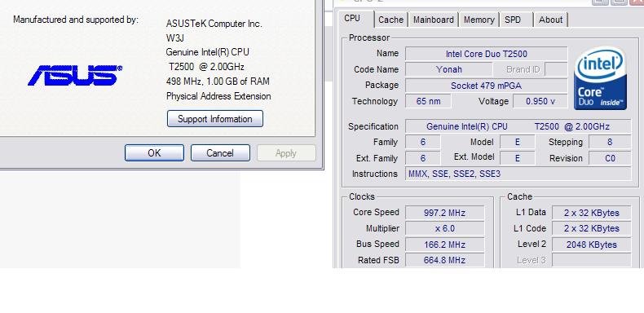Click the Code Name field showing Yonah
The height and width of the screenshot is (313, 644).
point(449,69)
